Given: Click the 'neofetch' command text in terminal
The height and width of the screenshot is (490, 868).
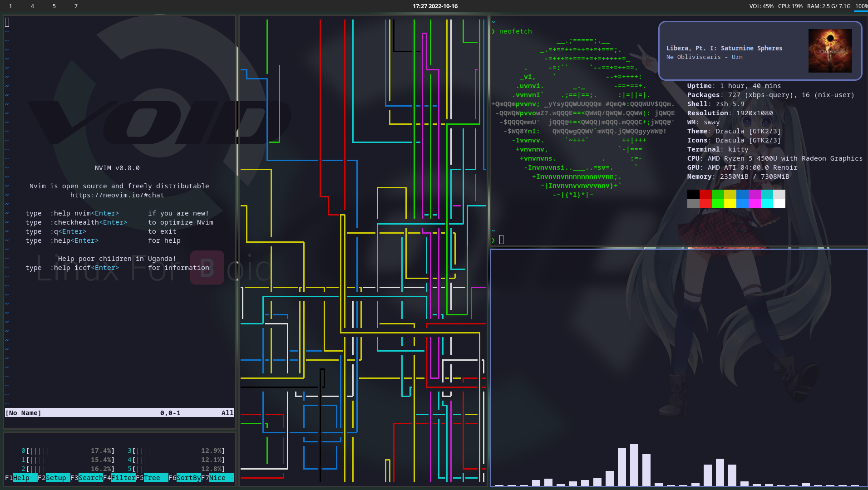Looking at the screenshot, I should coord(515,31).
